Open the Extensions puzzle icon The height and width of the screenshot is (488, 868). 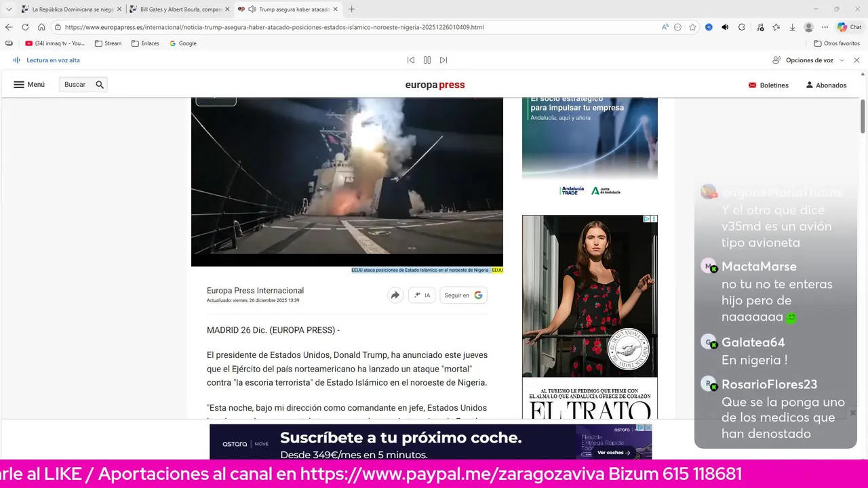[x=741, y=27]
